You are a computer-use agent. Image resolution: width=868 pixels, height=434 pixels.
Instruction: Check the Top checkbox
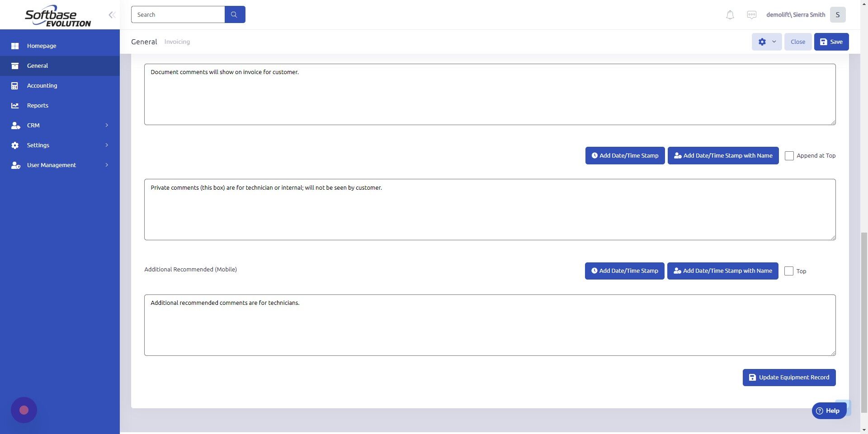point(789,271)
